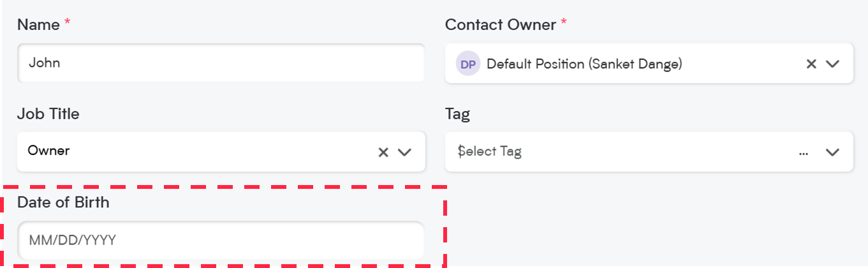Clear the Contact Owner selection with X
This screenshot has height=268, width=868.
[x=811, y=64]
